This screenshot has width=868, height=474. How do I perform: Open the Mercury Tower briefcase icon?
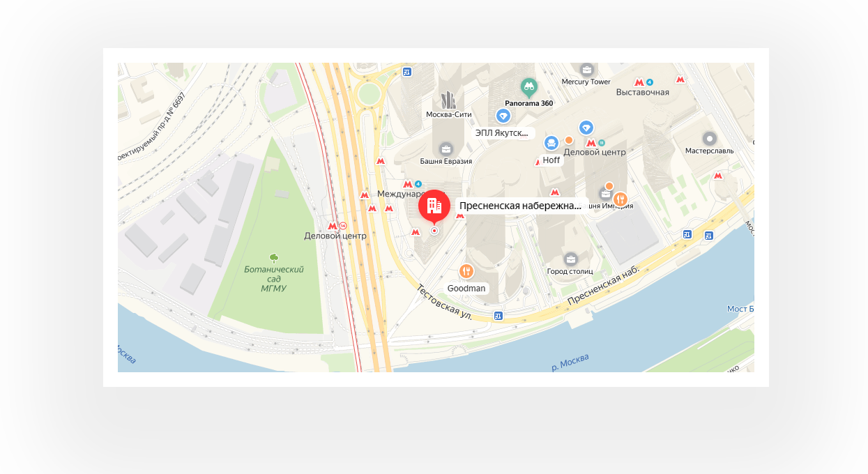pyautogui.click(x=586, y=69)
